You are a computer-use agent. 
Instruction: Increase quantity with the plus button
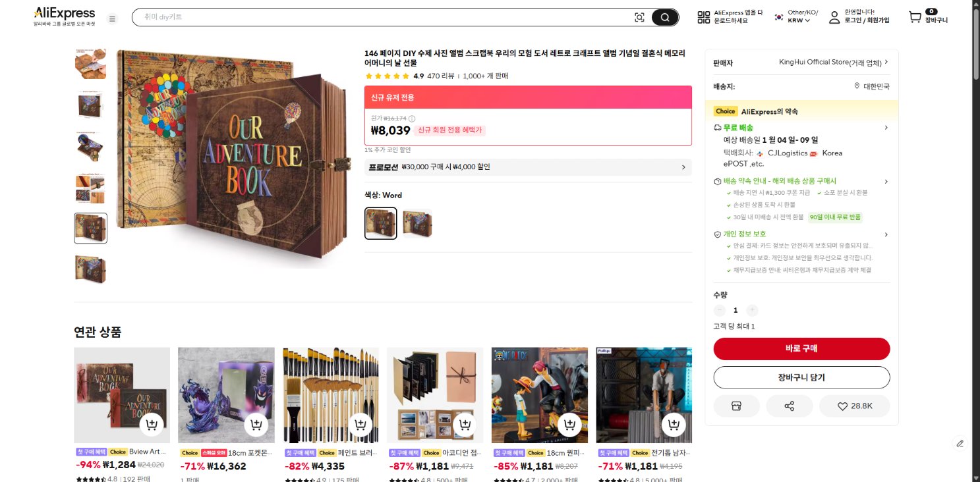752,310
